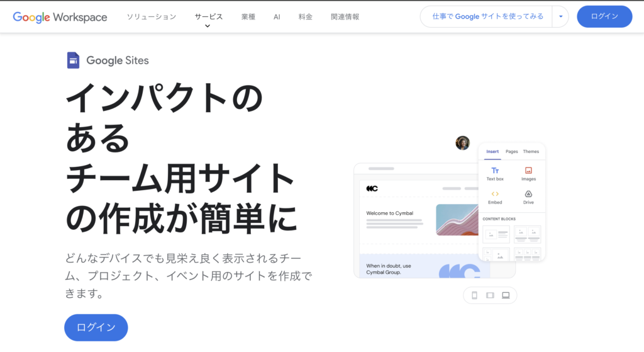Viewport: 644px width, 352px height.
Task: Click the Images insert icon
Action: 528,171
